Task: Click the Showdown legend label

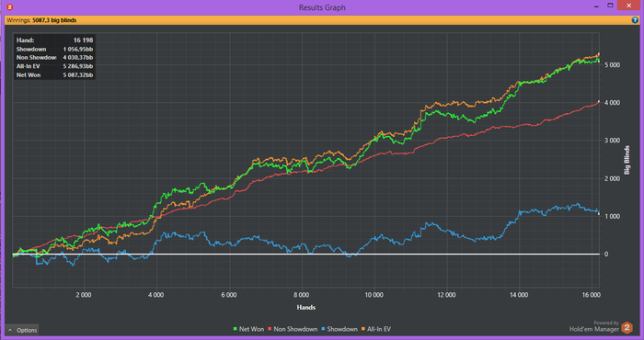Action: click(342, 329)
